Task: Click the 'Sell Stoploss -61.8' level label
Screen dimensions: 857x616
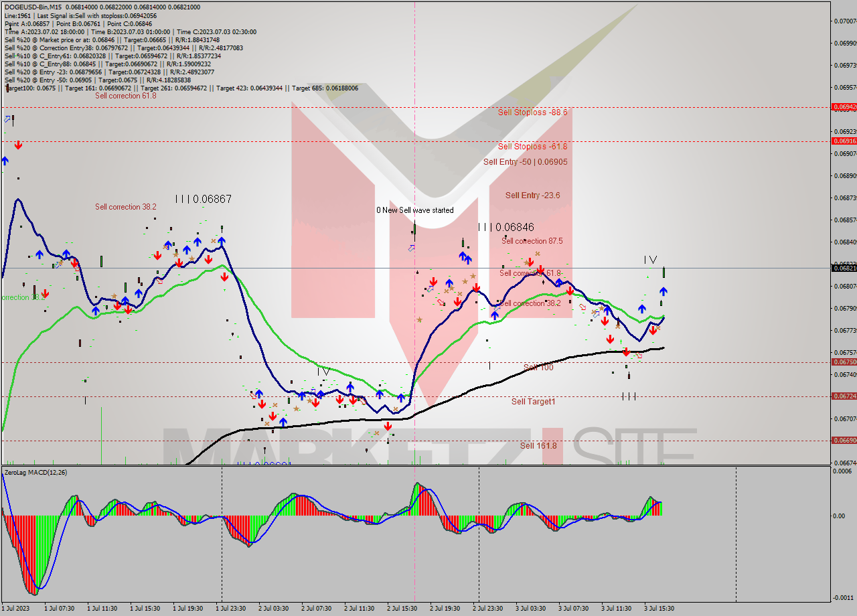Action: tap(532, 146)
